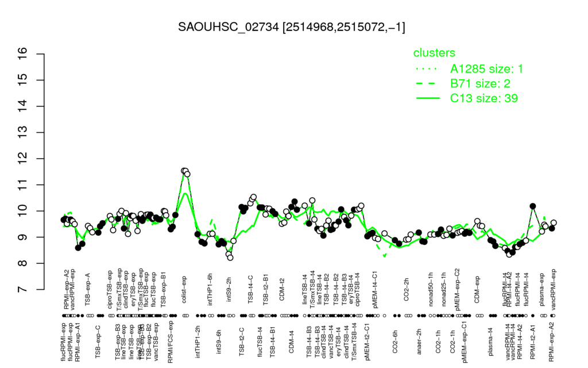This screenshot has height=368, width=588.
Task: Select legend entry 'A1285 size: 1'
Action: [x=486, y=69]
